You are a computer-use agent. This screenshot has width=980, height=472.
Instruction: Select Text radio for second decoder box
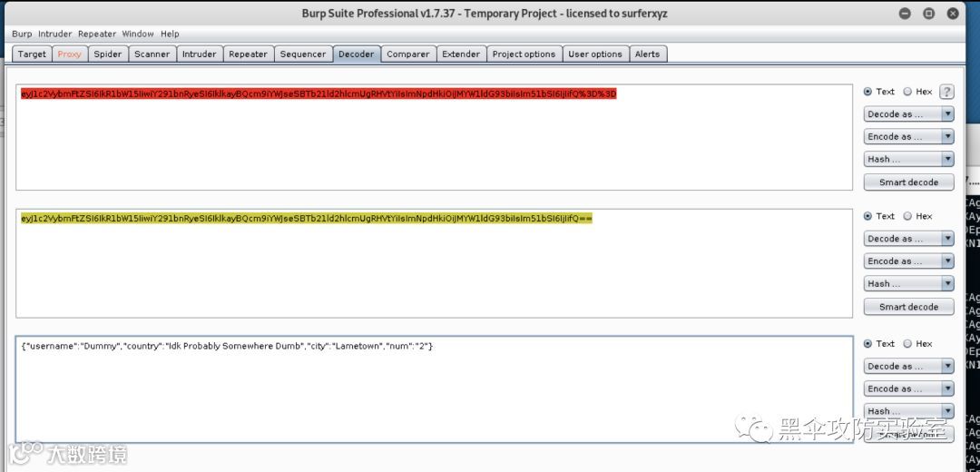tap(867, 216)
